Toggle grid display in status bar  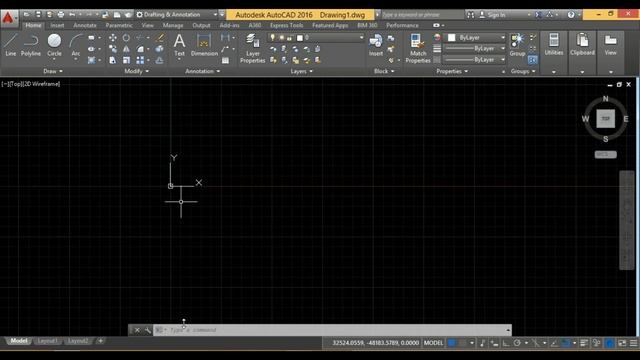tap(451, 343)
